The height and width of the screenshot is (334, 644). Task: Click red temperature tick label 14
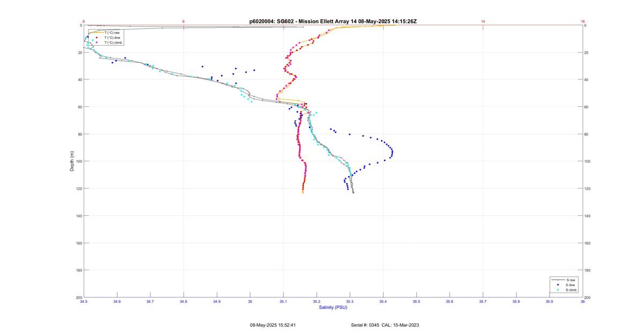pos(483,21)
